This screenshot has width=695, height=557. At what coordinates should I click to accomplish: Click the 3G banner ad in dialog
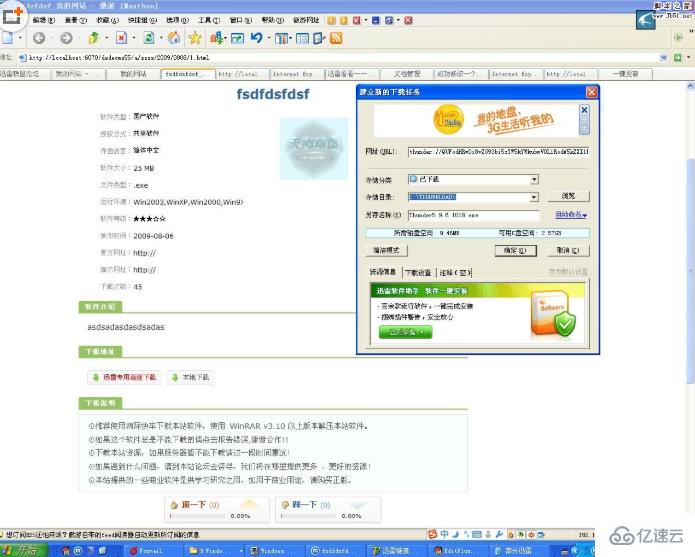tap(476, 121)
